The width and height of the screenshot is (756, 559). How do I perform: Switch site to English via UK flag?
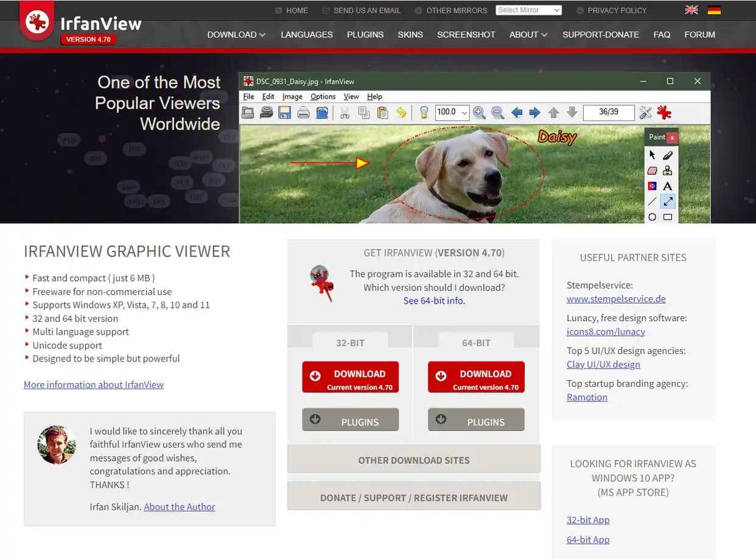tap(691, 10)
